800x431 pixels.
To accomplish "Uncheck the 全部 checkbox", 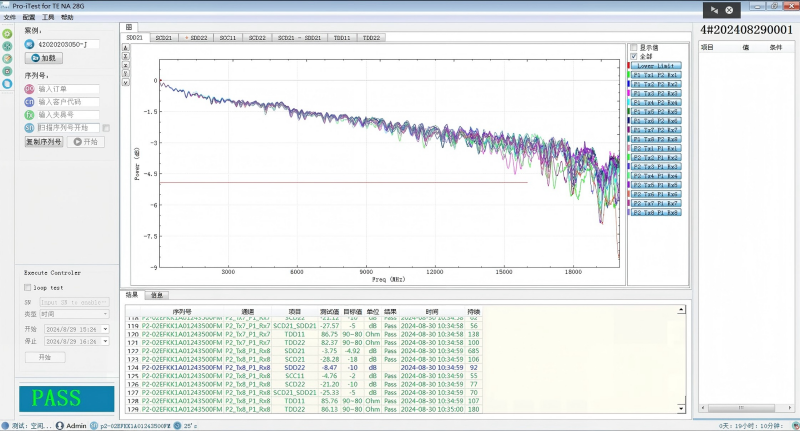I will (x=633, y=56).
